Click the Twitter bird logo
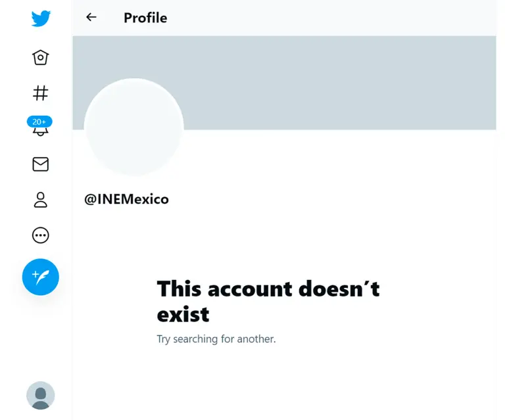Screen dimensions: 505x420 [x=40, y=19]
